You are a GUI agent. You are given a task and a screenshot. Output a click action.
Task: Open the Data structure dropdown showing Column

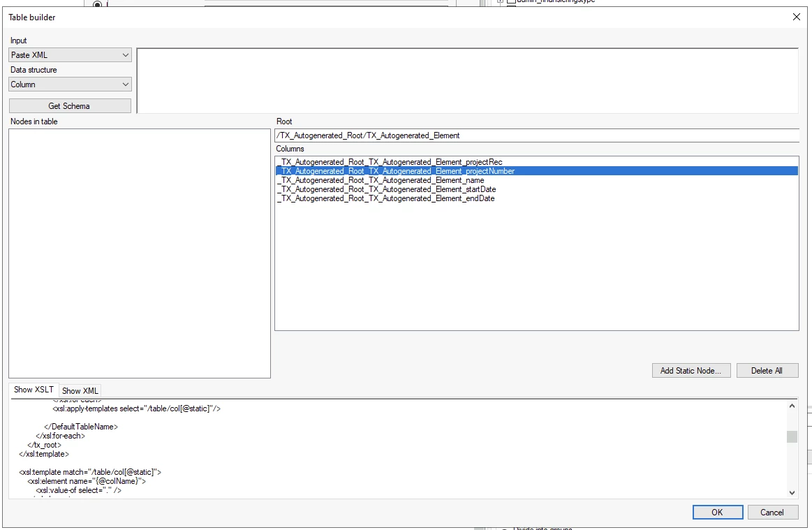click(x=70, y=84)
